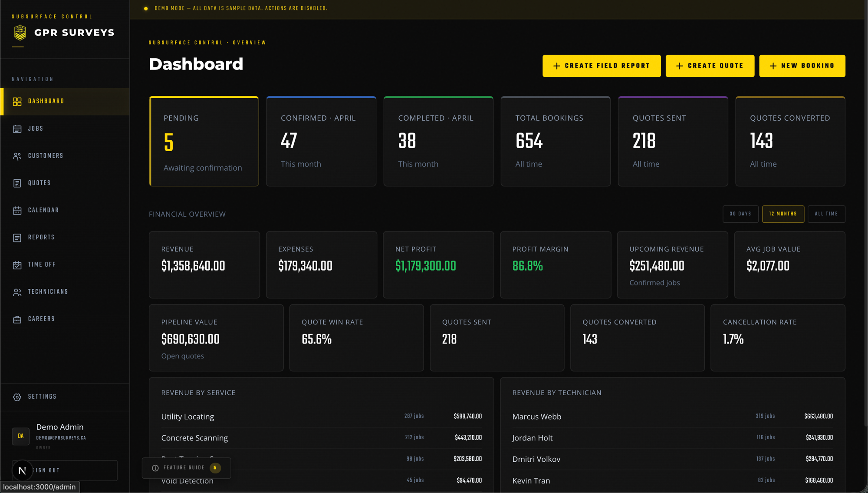Image resolution: width=868 pixels, height=493 pixels.
Task: Click the Total Bookings card showing 654
Action: pyautogui.click(x=556, y=142)
